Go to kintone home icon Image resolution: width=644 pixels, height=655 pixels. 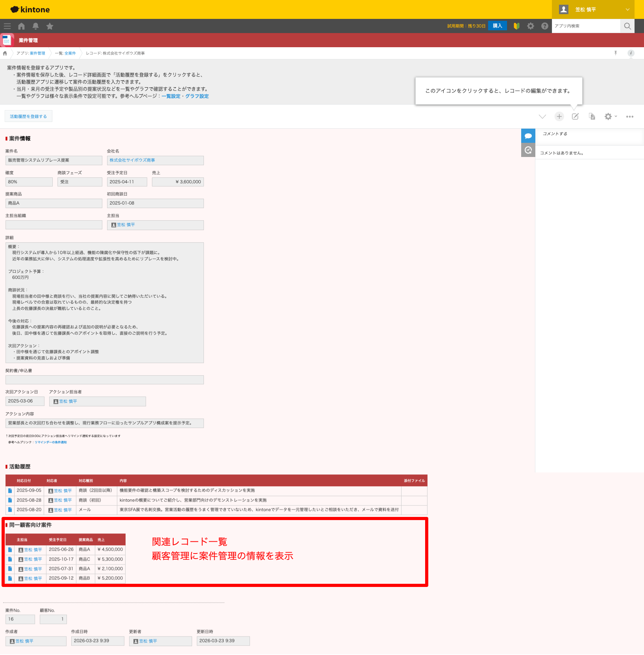21,26
